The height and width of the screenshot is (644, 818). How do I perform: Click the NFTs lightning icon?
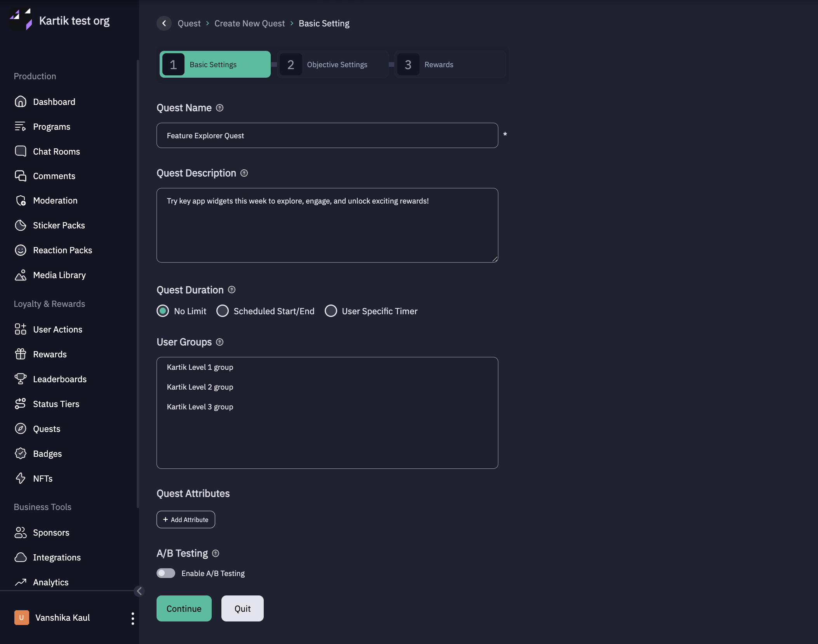(20, 478)
